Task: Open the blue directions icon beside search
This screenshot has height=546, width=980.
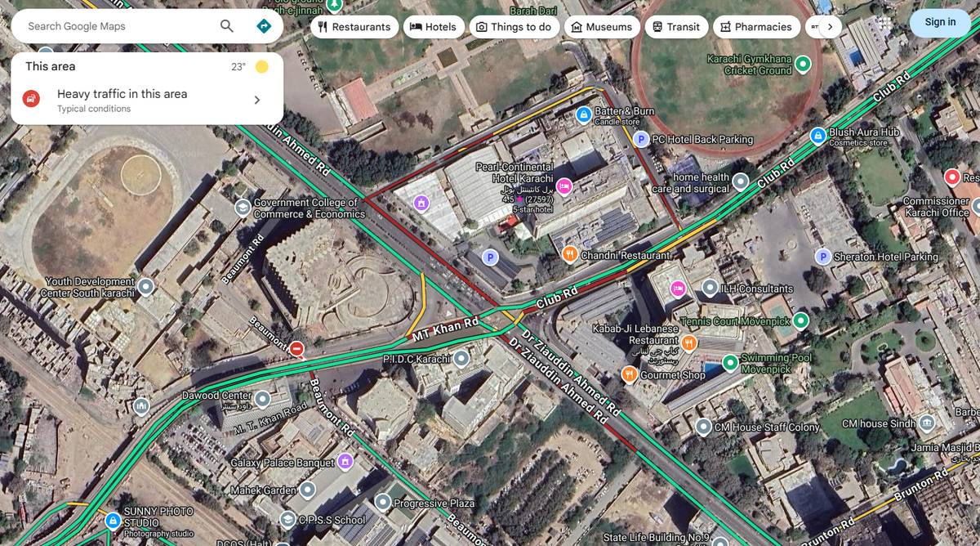Action: pyautogui.click(x=263, y=26)
